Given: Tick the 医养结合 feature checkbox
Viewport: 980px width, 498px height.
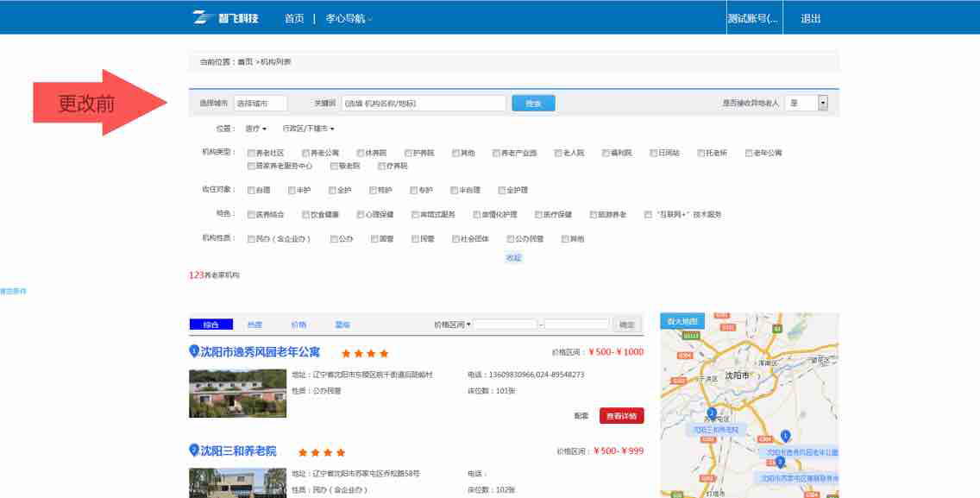Looking at the screenshot, I should click(251, 214).
